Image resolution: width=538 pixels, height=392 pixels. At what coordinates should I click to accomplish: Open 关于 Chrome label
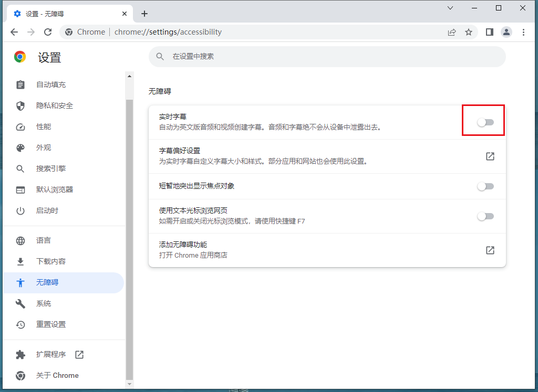[57, 376]
